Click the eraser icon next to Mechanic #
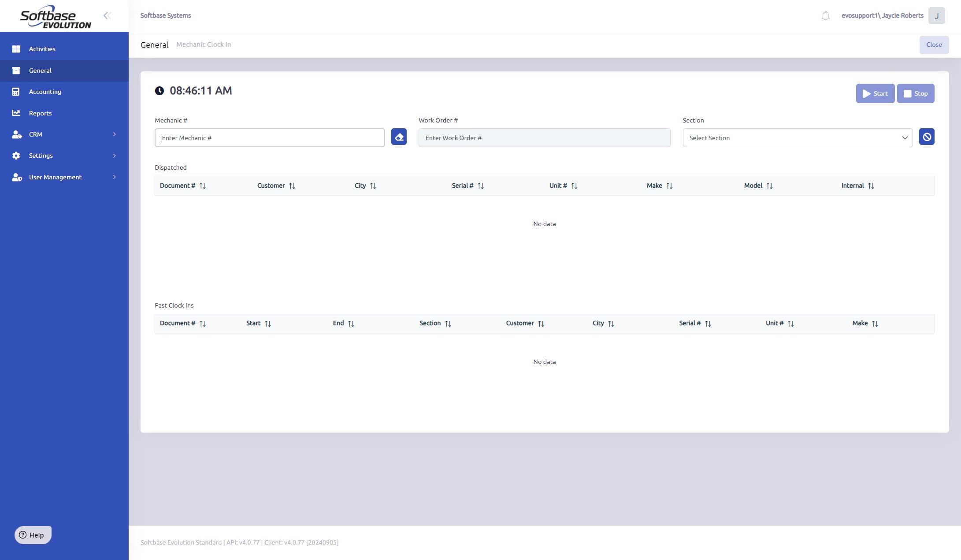This screenshot has height=560, width=961. pos(399,137)
